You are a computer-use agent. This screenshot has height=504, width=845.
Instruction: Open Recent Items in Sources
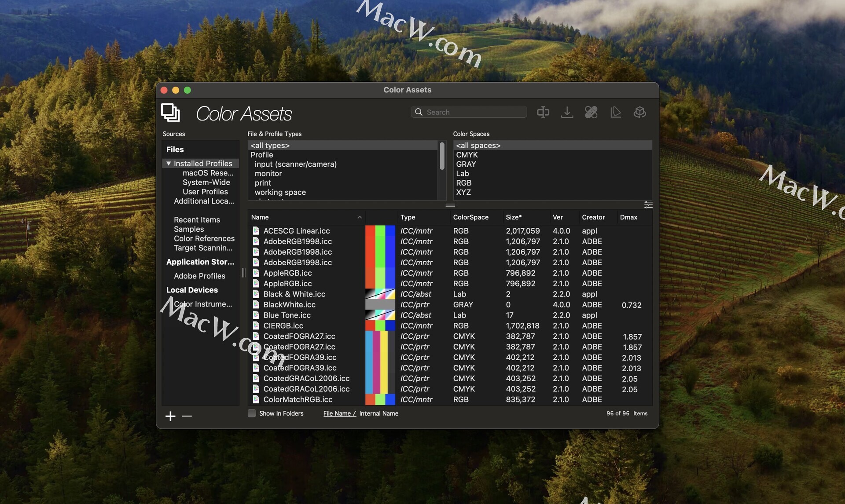(x=197, y=219)
